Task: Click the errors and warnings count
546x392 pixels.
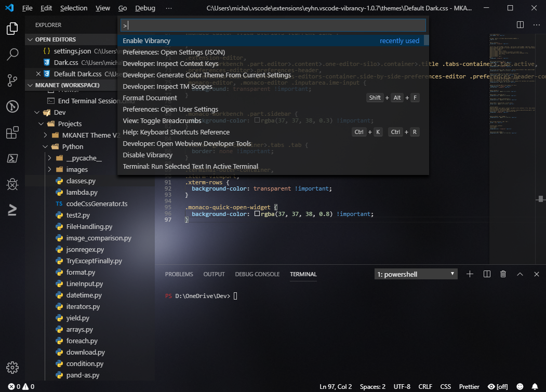Action: [x=21, y=386]
